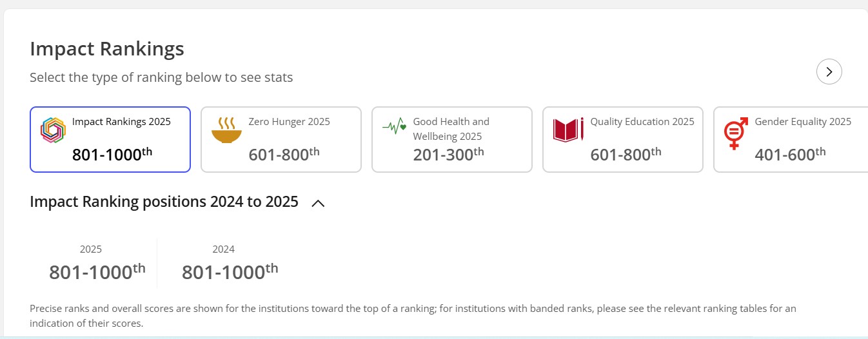Click the 201-300th rank in Good Health card

448,154
